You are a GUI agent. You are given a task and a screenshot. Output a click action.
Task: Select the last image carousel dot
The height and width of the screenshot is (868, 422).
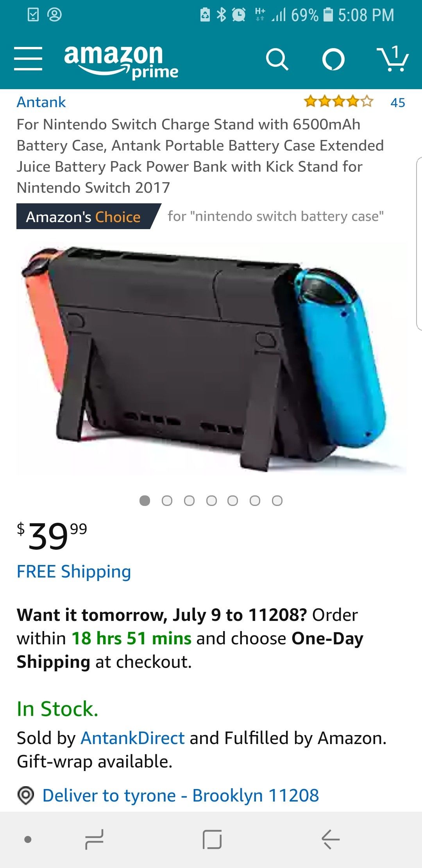click(x=277, y=501)
